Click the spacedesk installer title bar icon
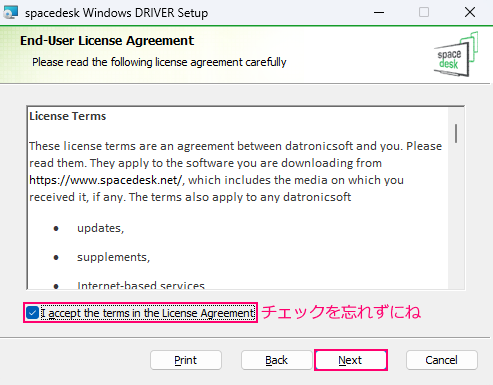The height and width of the screenshot is (385, 493). [10, 13]
